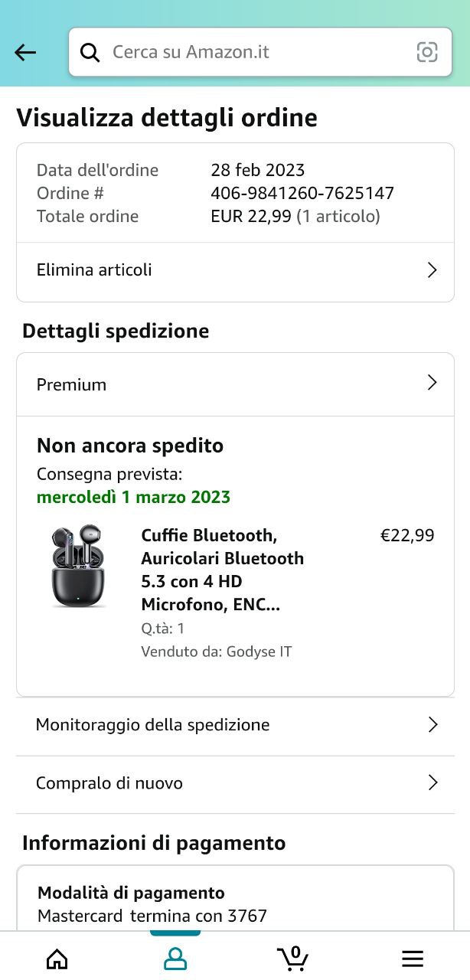Open the camera lens scan icon
This screenshot has width=470, height=980.
pos(426,52)
